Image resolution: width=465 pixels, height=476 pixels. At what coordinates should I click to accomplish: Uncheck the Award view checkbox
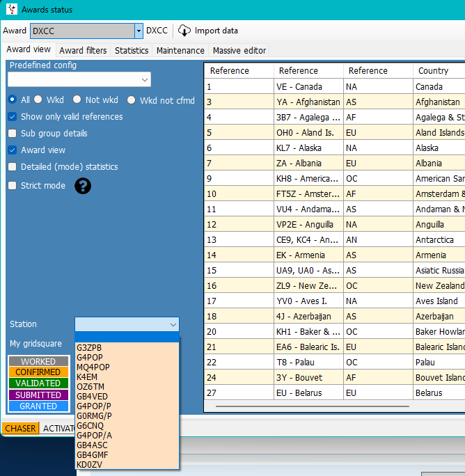(12, 150)
